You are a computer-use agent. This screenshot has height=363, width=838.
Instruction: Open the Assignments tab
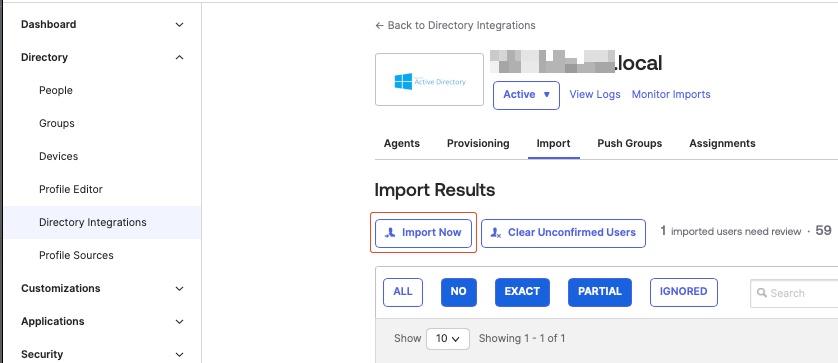[x=722, y=143]
